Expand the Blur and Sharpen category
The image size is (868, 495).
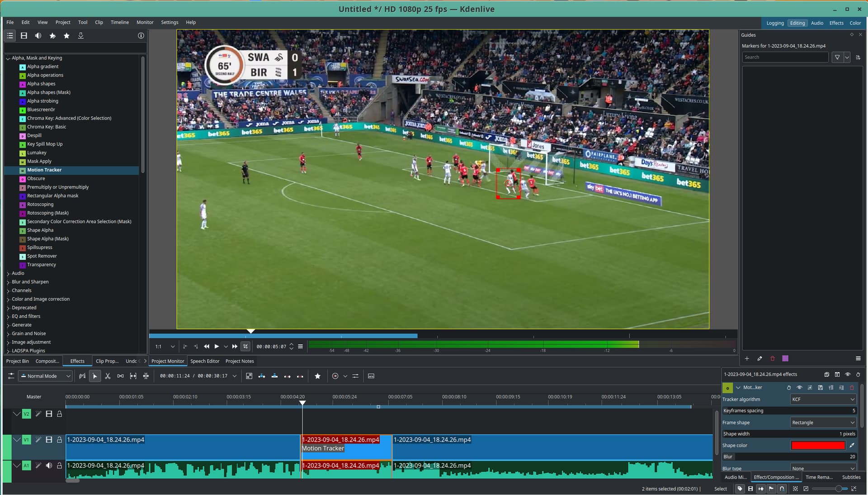pos(8,282)
